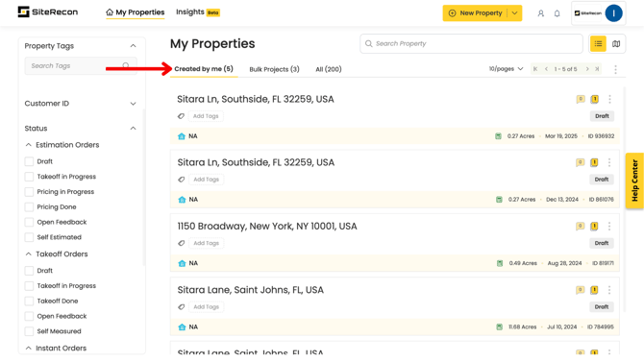The height and width of the screenshot is (362, 644).
Task: Go to previous page of results
Action: pyautogui.click(x=546, y=69)
